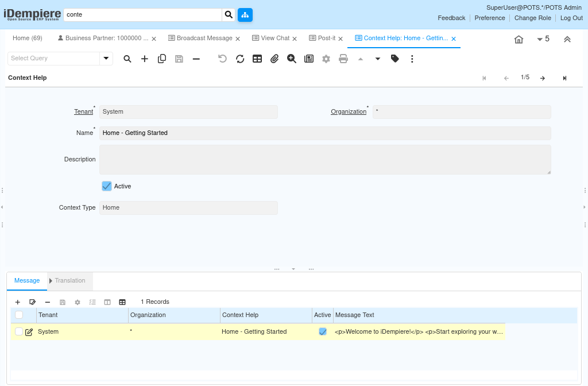Open the more options vertical dots
The image size is (588, 386).
tap(412, 59)
